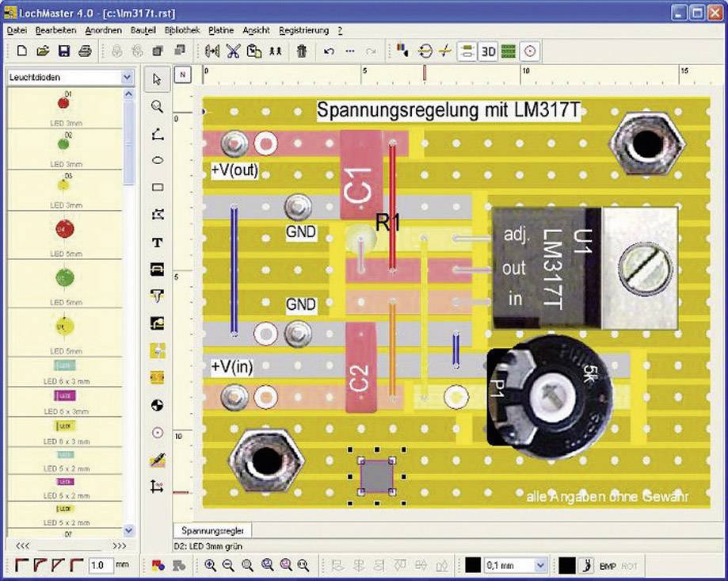Image resolution: width=728 pixels, height=581 pixels.
Task: Save the current board with floppy icon
Action: pyautogui.click(x=63, y=51)
